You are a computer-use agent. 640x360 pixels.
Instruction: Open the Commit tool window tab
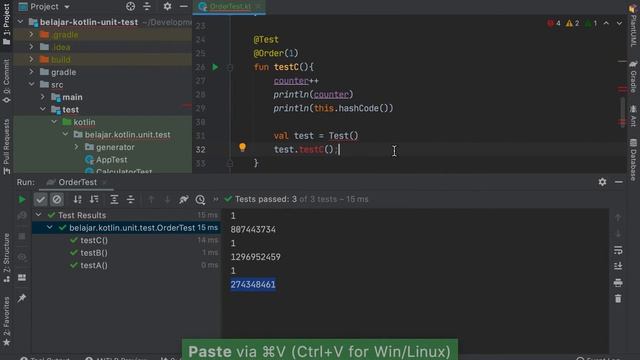tap(6, 81)
